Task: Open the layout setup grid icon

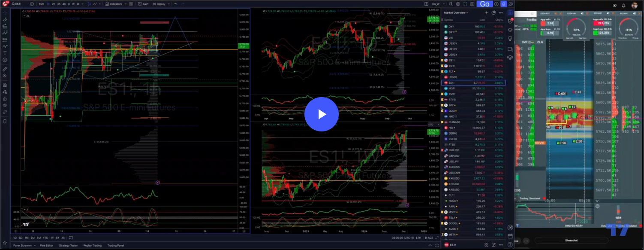Action: pyautogui.click(x=426, y=4)
